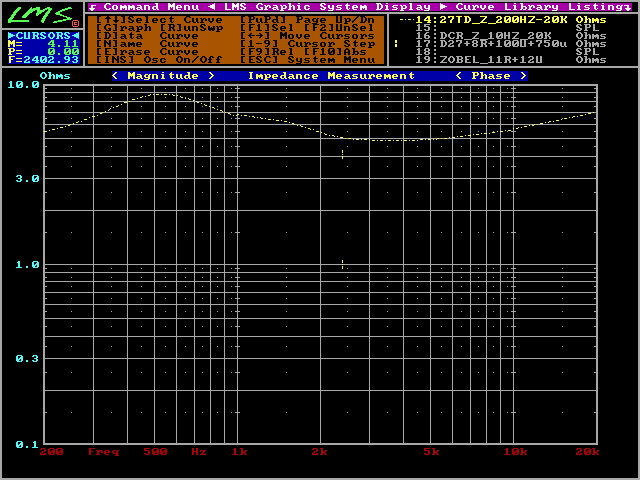The height and width of the screenshot is (480, 640).
Task: Click the M= 4.11 magnitude readout
Action: pyautogui.click(x=43, y=44)
